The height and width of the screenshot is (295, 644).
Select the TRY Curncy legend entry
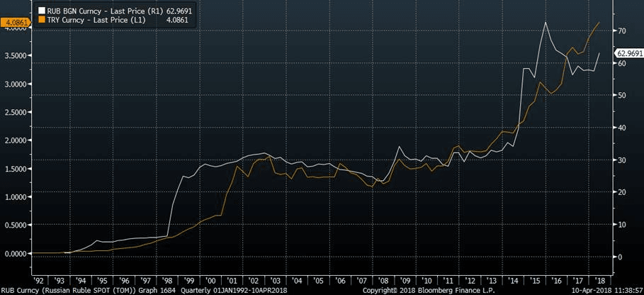(99, 21)
